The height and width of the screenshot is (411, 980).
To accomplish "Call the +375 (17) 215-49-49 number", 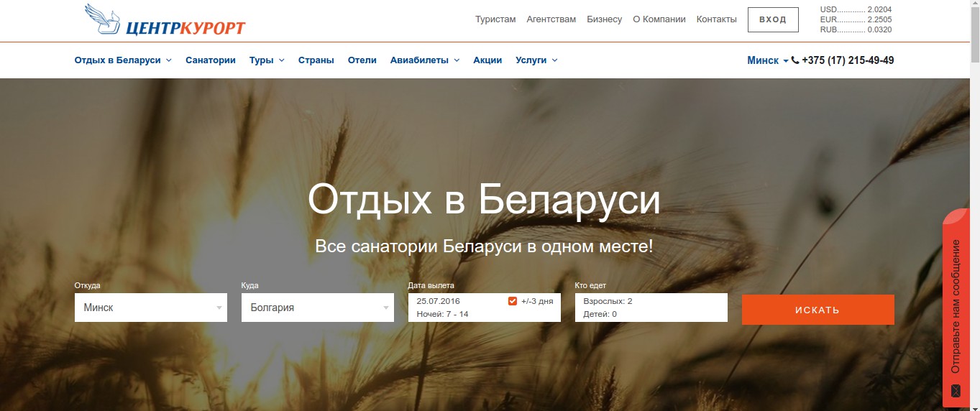I will coord(848,60).
